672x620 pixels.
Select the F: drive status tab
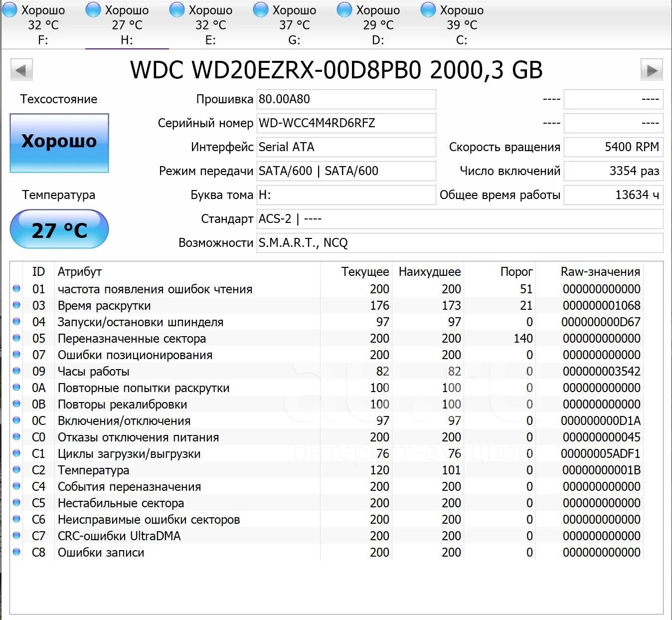43,25
